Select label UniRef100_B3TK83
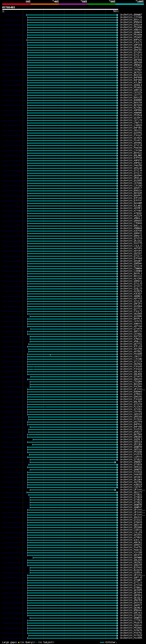 [131, 567]
